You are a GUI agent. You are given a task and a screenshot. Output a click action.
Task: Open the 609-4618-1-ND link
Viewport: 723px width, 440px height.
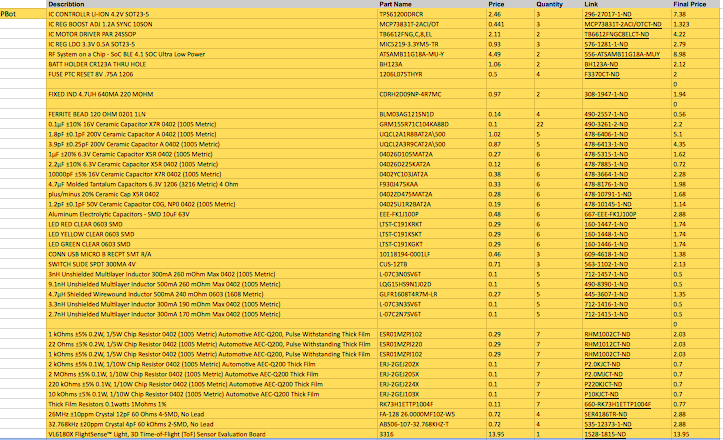click(x=606, y=254)
